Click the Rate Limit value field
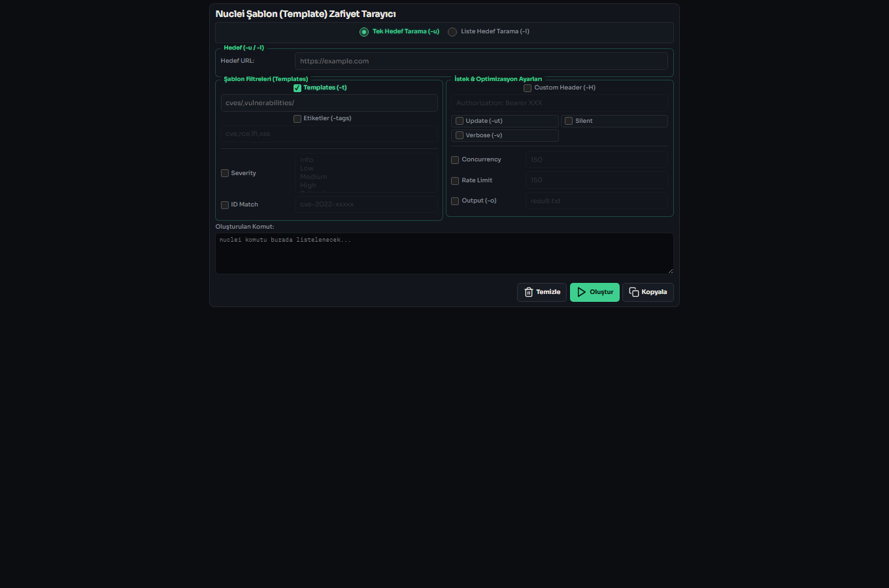The width and height of the screenshot is (889, 588). pyautogui.click(x=597, y=180)
